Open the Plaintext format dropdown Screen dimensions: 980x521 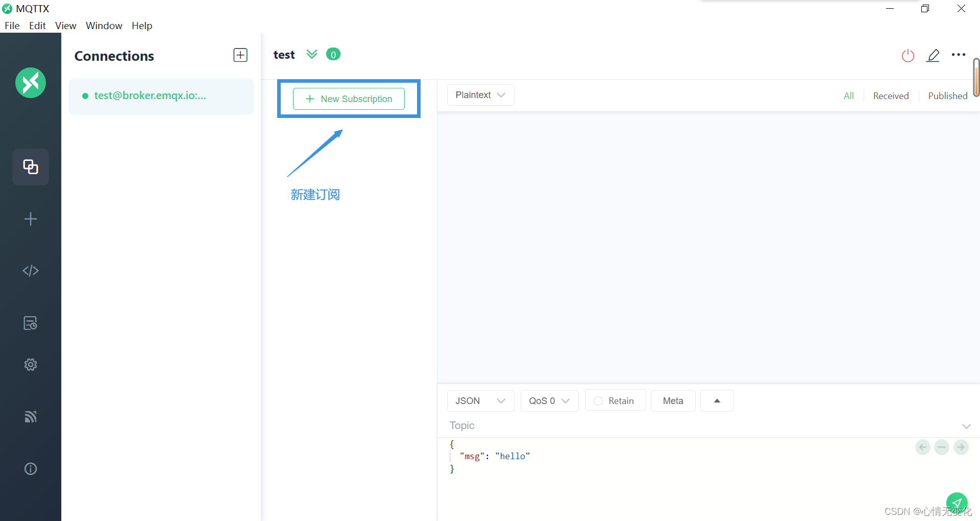tap(480, 95)
